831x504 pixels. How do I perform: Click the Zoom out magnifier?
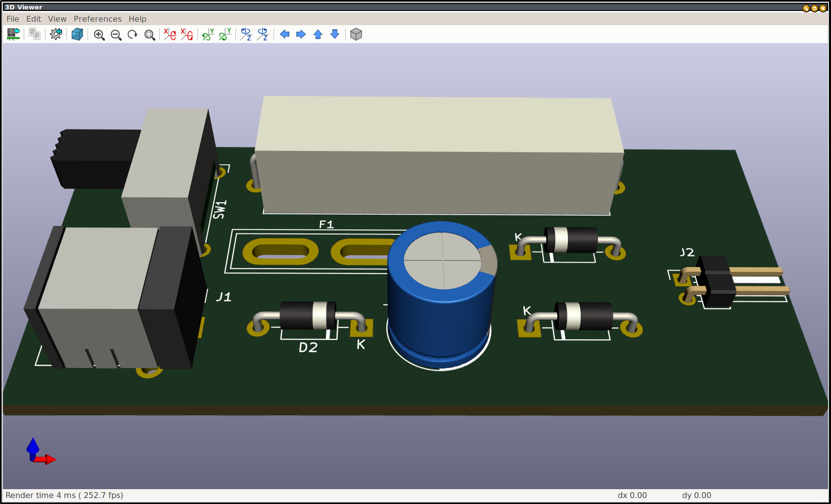[116, 35]
